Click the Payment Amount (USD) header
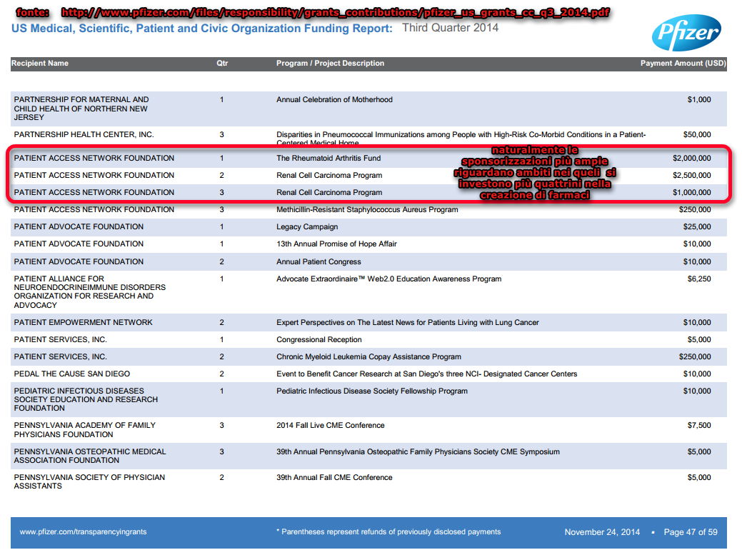 [x=683, y=63]
